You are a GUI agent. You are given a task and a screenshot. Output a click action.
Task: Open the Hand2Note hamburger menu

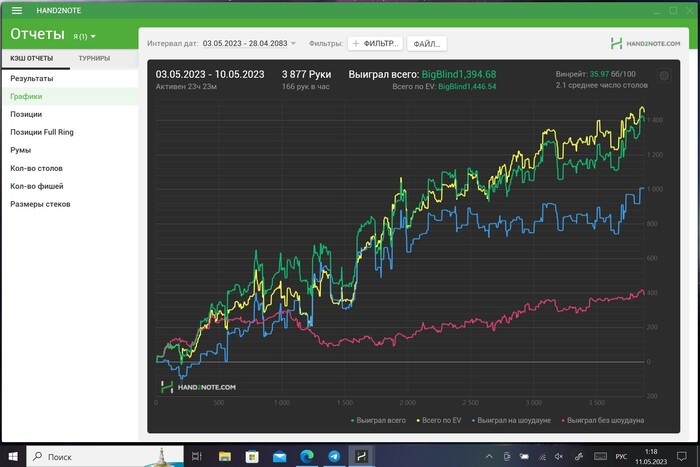click(x=17, y=10)
